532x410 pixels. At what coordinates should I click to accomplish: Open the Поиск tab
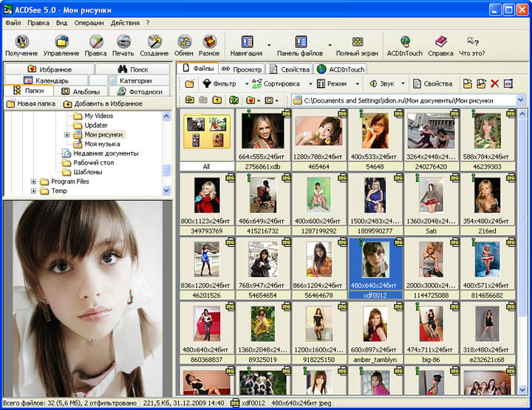click(x=133, y=69)
